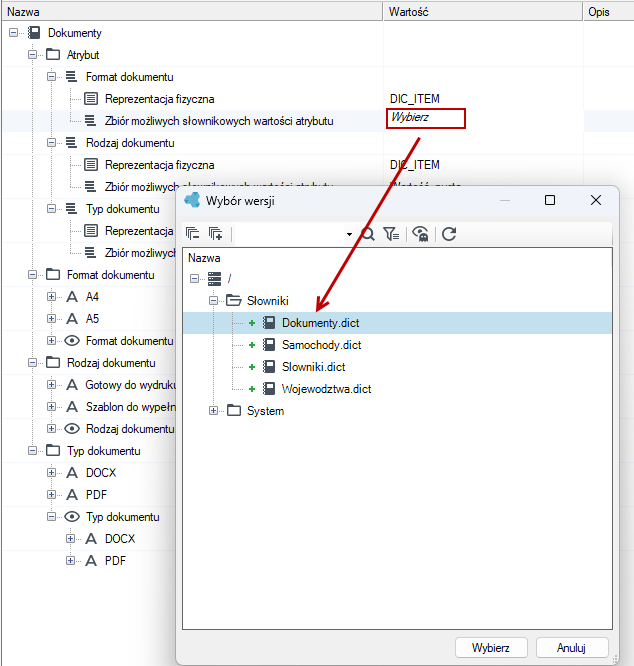This screenshot has height=666, width=634.
Task: Click the Atrybut folder icon
Action: (53, 54)
